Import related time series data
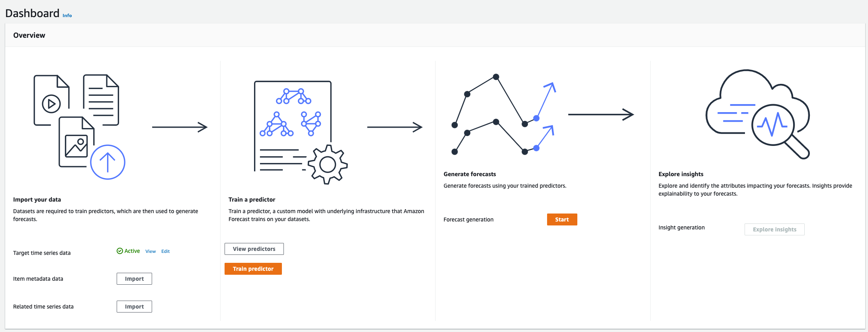 pos(134,307)
